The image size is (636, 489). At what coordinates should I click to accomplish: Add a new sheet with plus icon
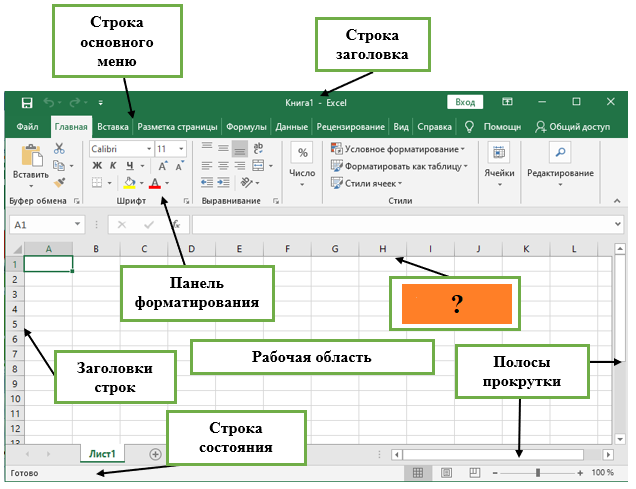(155, 455)
